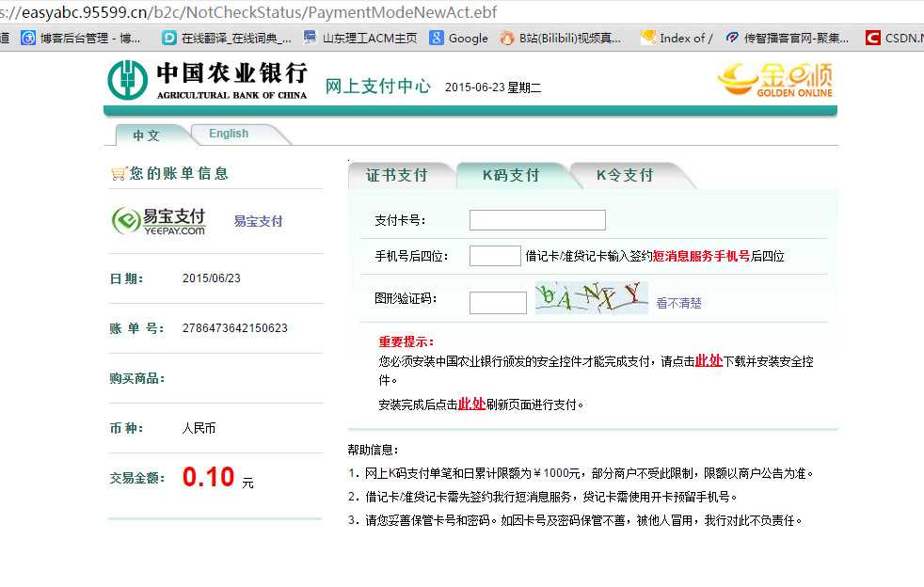Open the Google bookmark

click(x=459, y=39)
